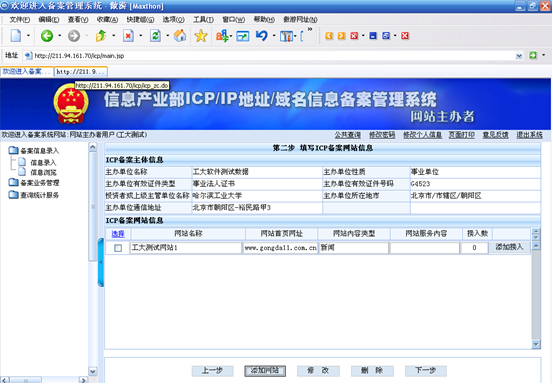Switch to the http://211.9... tab
553x384 pixels.
click(81, 72)
